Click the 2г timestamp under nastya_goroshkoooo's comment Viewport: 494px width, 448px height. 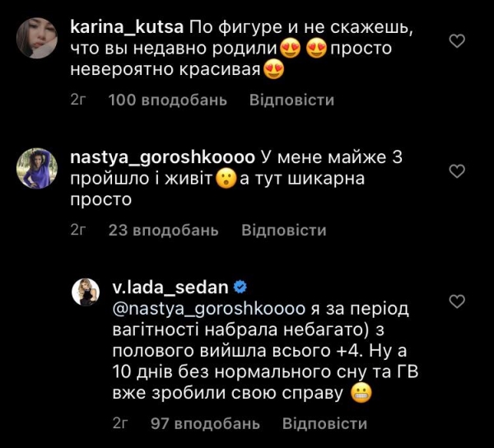pyautogui.click(x=78, y=231)
